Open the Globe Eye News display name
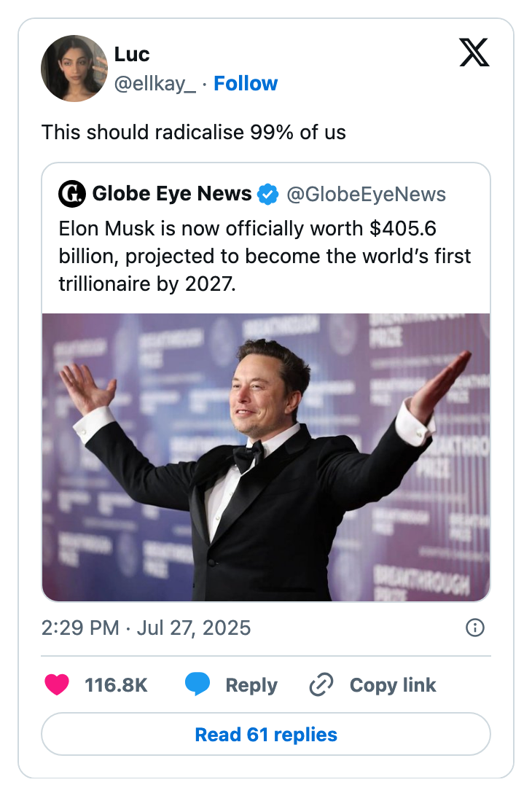532x793 pixels. point(172,194)
